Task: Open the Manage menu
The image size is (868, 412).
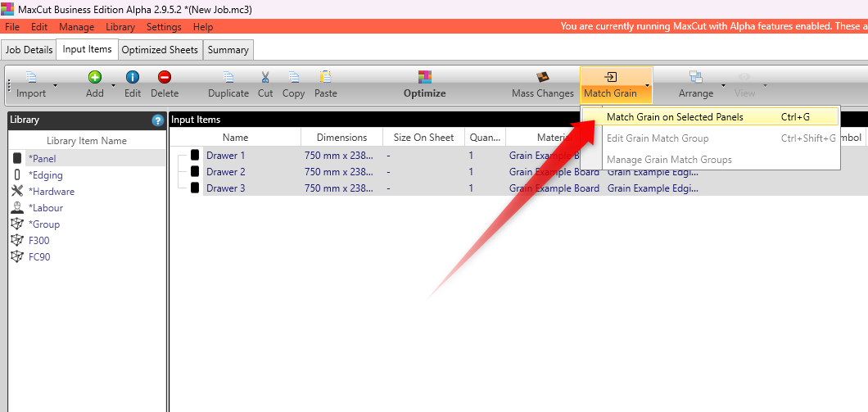Action: [x=77, y=26]
